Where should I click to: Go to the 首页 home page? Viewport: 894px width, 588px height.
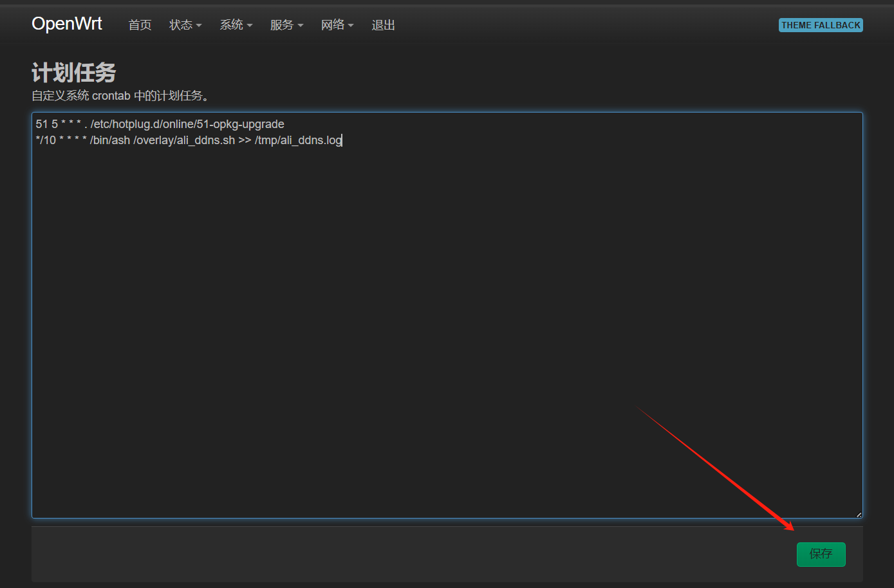point(140,25)
